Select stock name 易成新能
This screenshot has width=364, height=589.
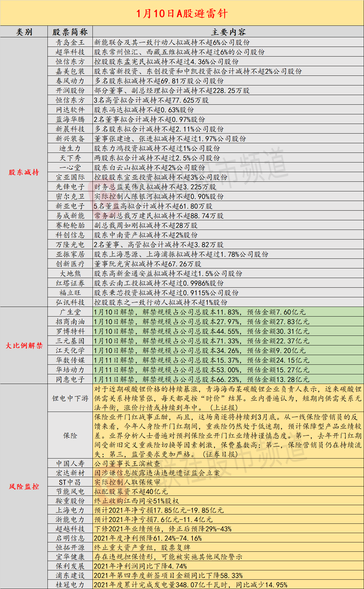[70, 216]
